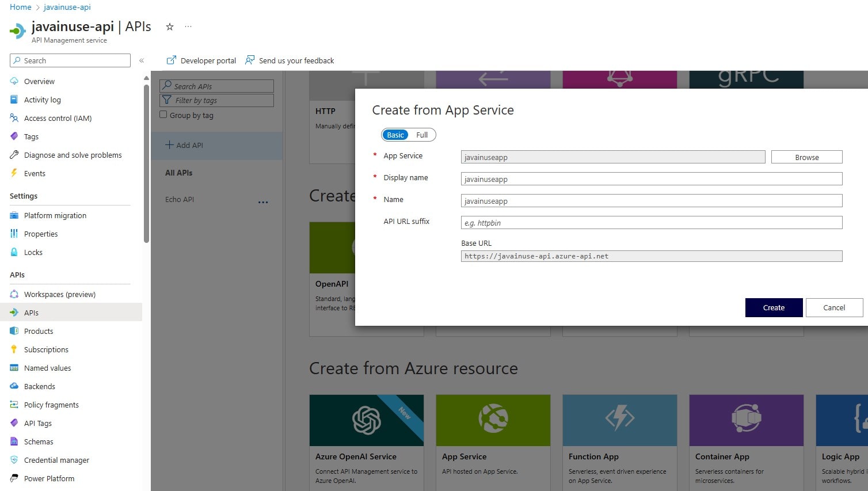Click the Workspaces (preview) icon
The height and width of the screenshot is (491, 868).
(x=14, y=294)
